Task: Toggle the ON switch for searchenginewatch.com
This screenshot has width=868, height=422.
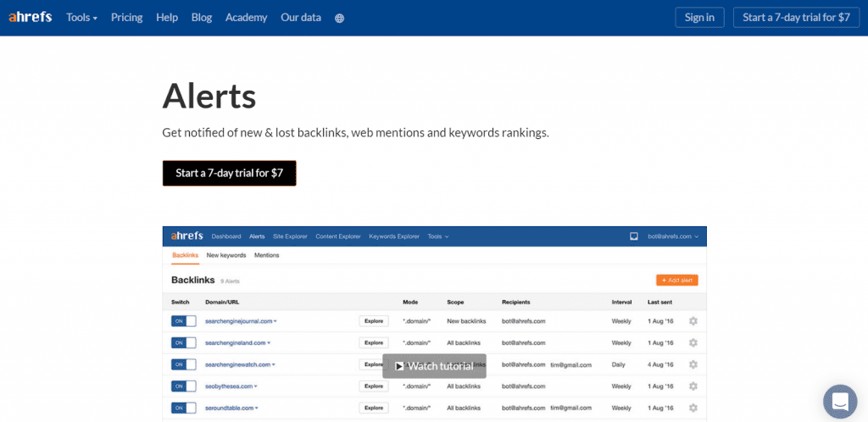Action: click(183, 364)
